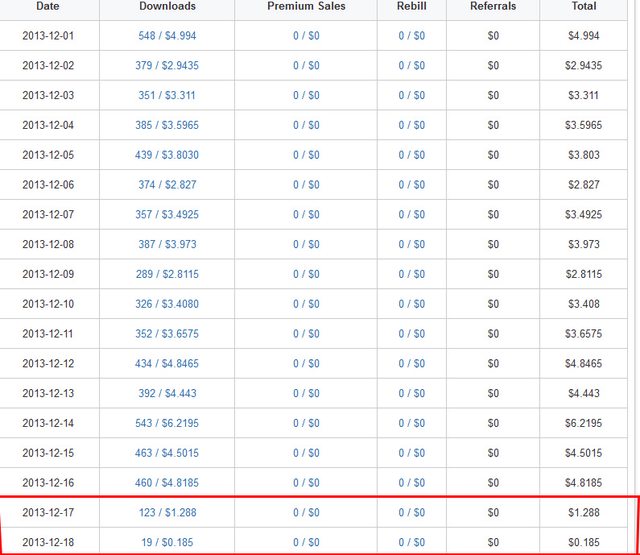Open Rebill value for 2013-12-14
This screenshot has width=640, height=555.
tap(411, 423)
